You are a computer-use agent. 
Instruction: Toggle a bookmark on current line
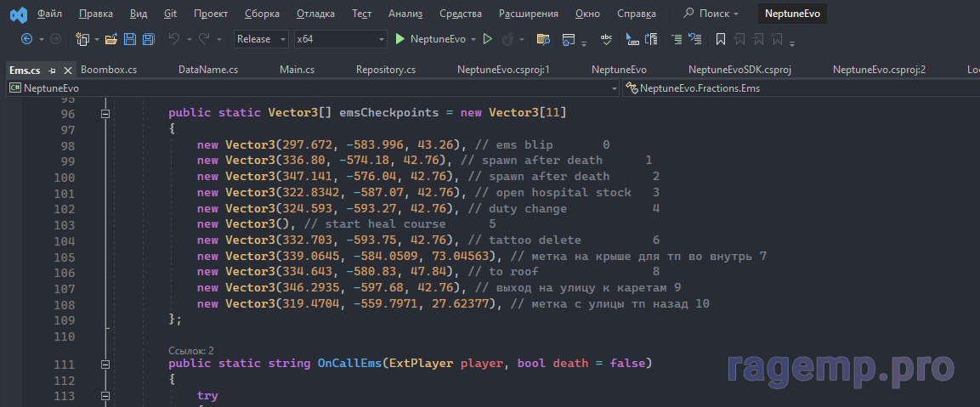click(720, 39)
